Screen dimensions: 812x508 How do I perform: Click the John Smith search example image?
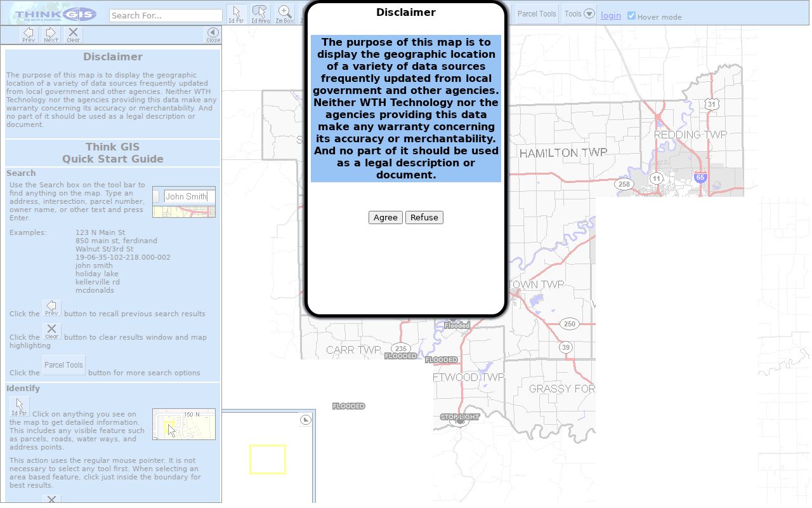coord(184,203)
